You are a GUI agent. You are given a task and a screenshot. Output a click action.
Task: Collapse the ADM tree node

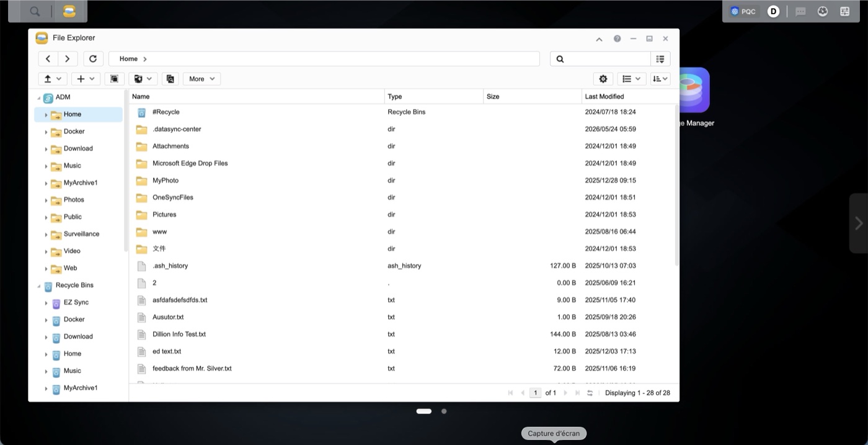(x=38, y=98)
